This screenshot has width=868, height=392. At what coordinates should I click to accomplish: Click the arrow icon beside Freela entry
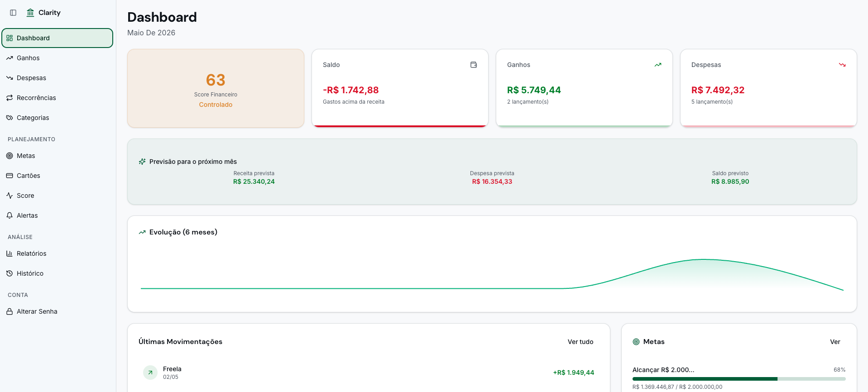point(150,373)
